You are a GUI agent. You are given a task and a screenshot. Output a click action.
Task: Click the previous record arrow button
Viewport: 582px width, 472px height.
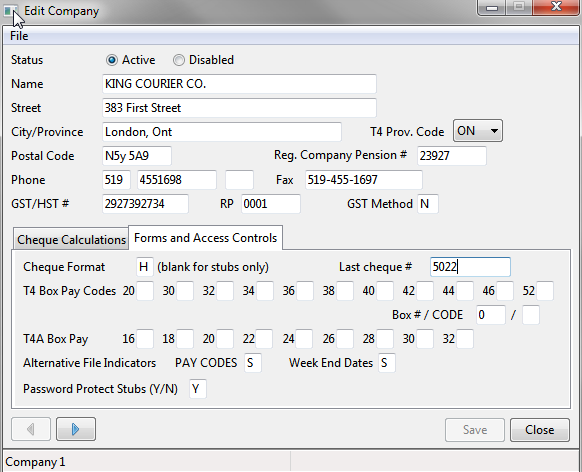tap(31, 429)
